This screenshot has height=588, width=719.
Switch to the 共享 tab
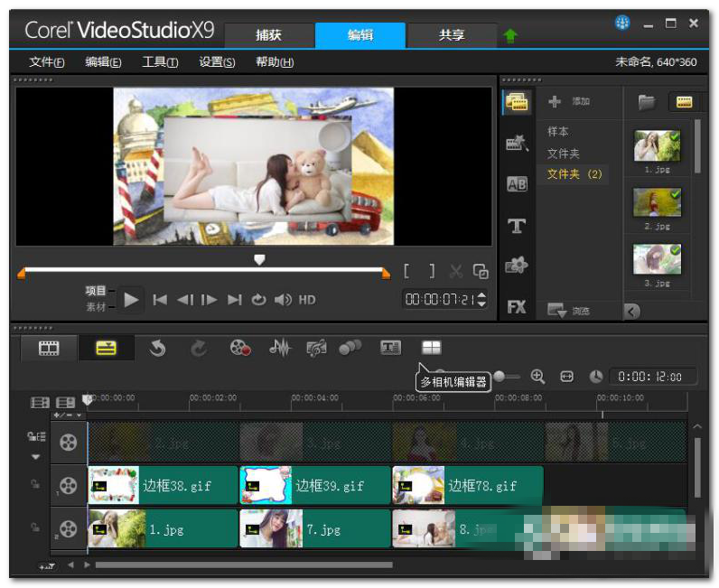(452, 35)
